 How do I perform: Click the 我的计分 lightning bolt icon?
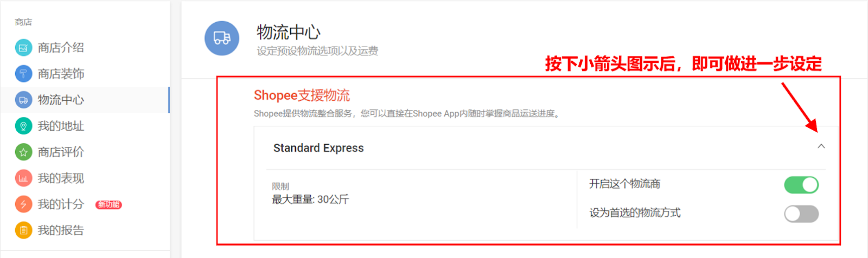click(x=23, y=204)
